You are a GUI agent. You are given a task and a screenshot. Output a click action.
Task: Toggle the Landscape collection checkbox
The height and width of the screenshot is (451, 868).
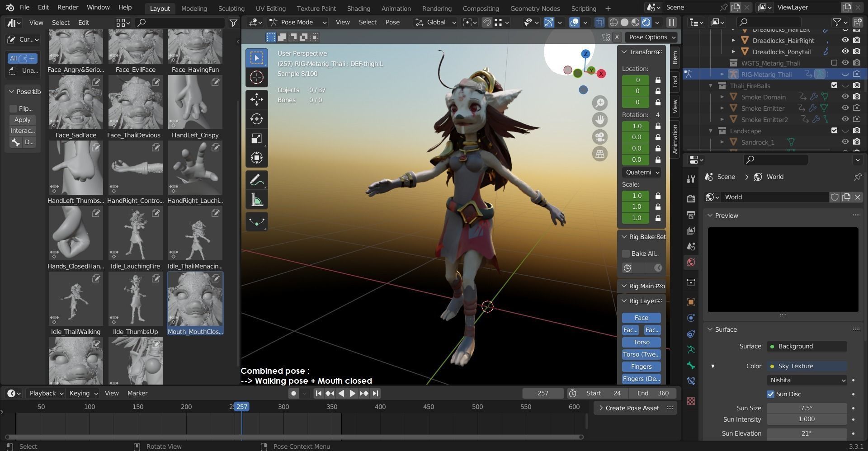coord(834,131)
